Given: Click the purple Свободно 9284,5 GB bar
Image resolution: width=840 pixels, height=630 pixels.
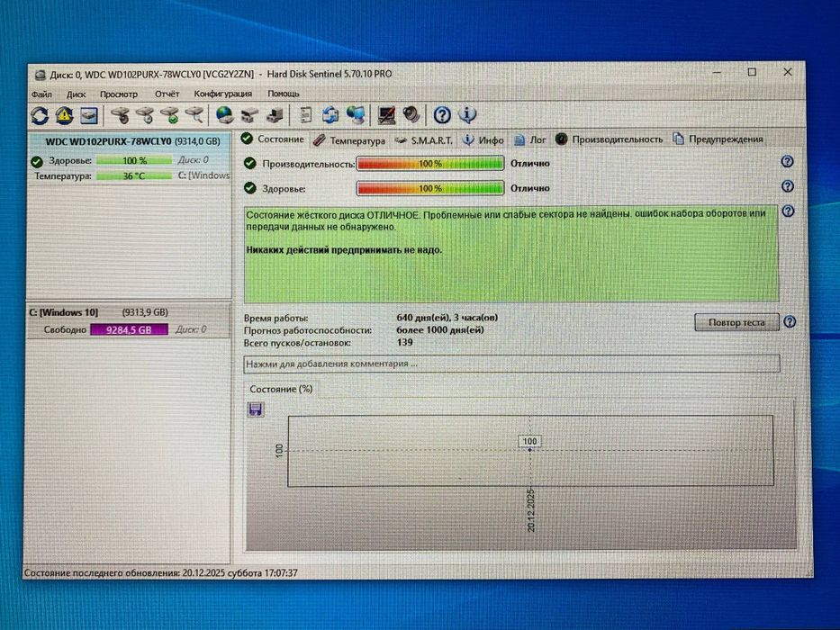Looking at the screenshot, I should click(x=129, y=329).
